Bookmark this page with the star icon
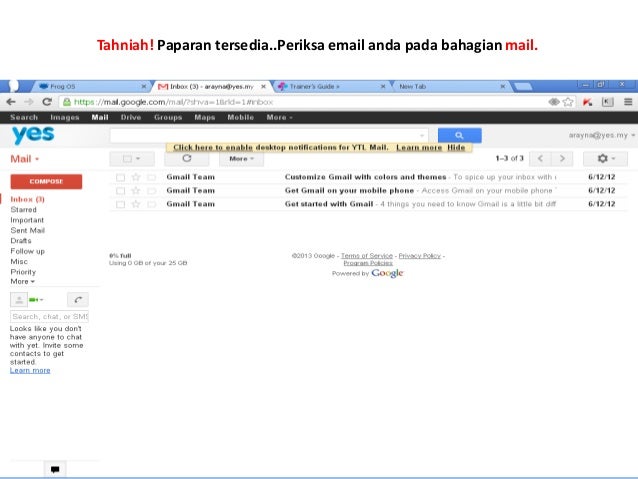 [x=568, y=102]
